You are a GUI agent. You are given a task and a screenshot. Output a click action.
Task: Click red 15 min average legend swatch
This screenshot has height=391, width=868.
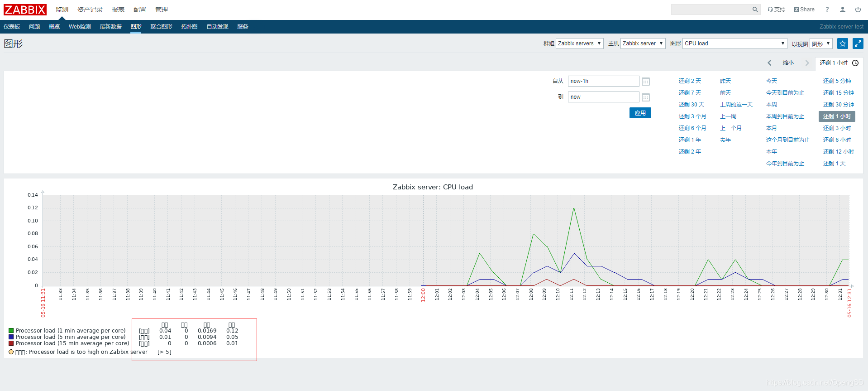coord(11,343)
